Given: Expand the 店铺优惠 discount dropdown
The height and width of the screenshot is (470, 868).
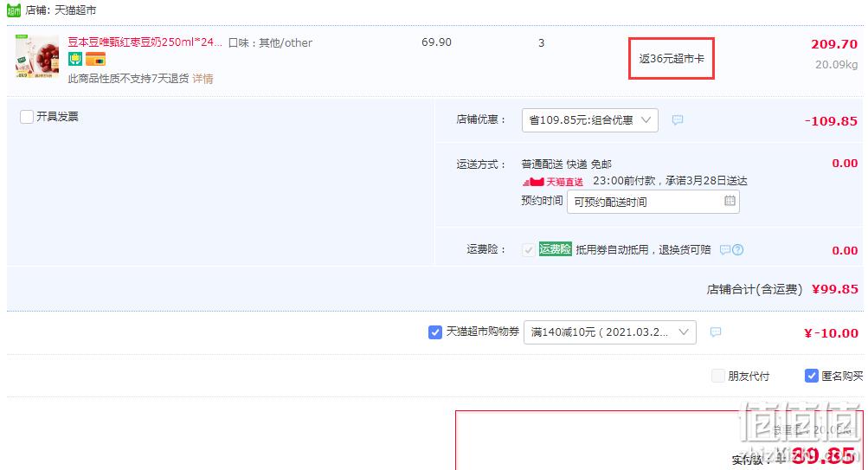Looking at the screenshot, I should [589, 120].
